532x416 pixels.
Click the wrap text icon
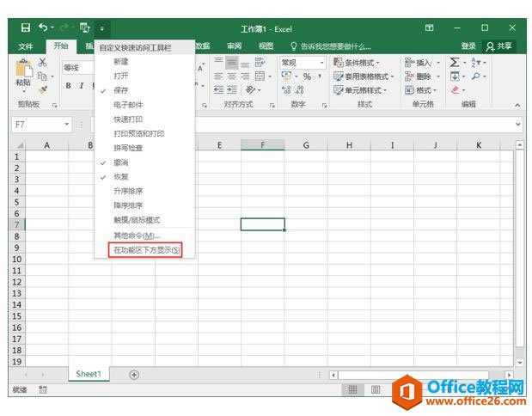[x=260, y=63]
